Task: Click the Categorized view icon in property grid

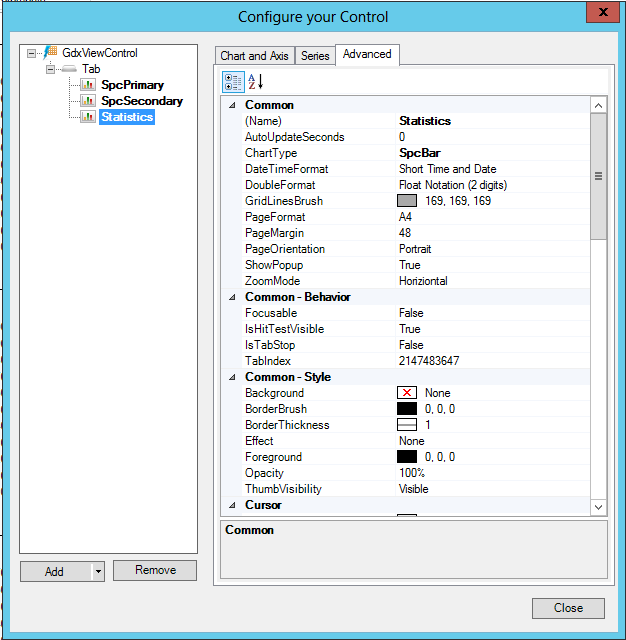Action: (x=233, y=82)
